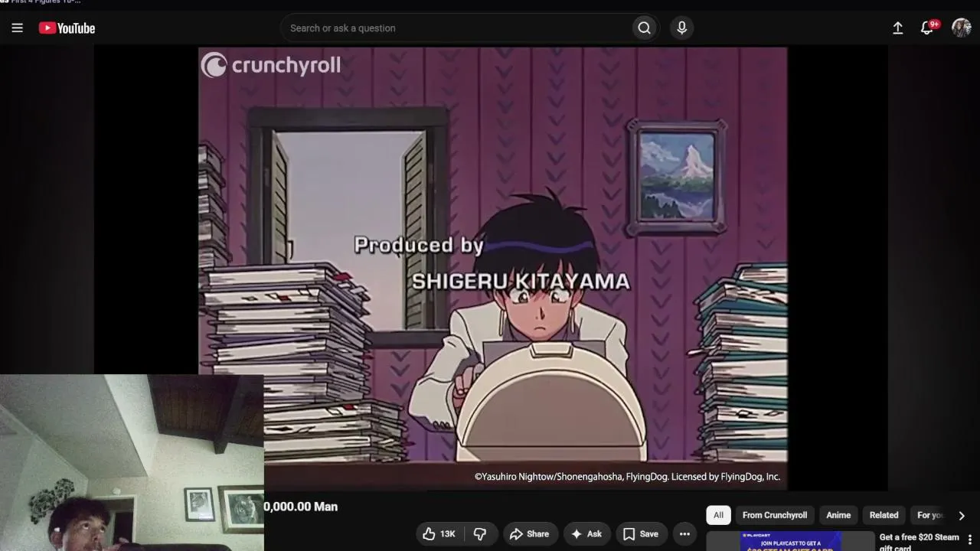The height and width of the screenshot is (551, 980).
Task: Click the video player frame
Action: [492, 268]
